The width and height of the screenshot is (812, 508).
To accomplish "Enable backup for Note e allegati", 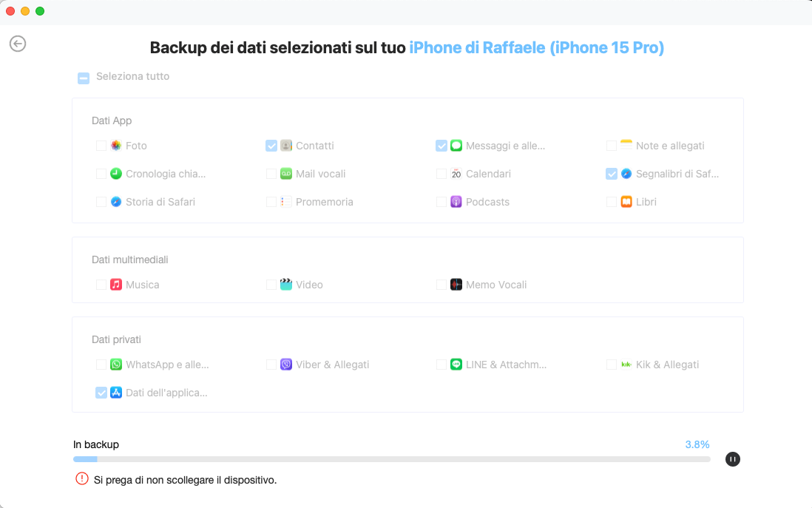I will pos(611,146).
